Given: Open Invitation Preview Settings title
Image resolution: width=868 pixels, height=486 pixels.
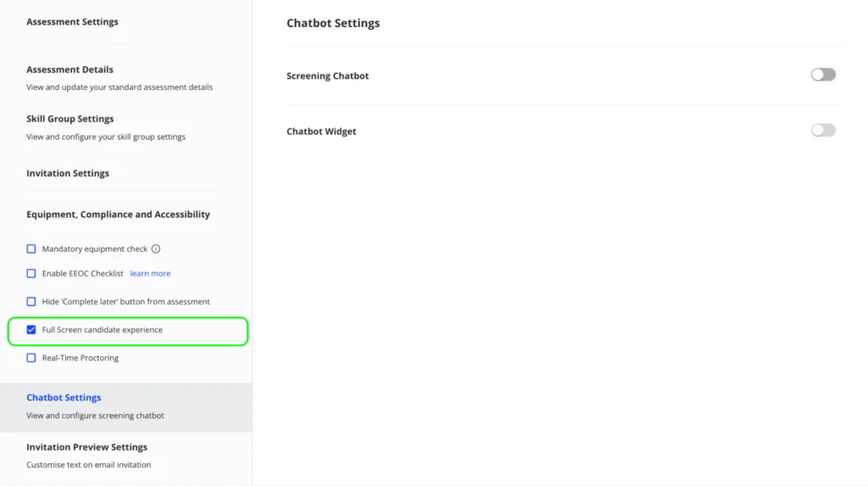Looking at the screenshot, I should pyautogui.click(x=86, y=447).
